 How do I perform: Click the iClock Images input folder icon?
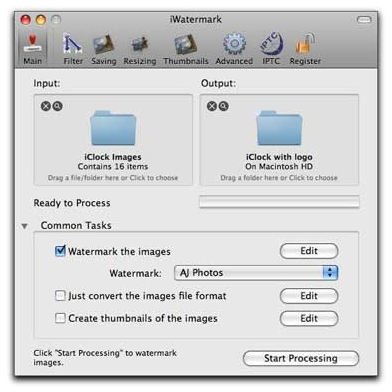pos(113,129)
